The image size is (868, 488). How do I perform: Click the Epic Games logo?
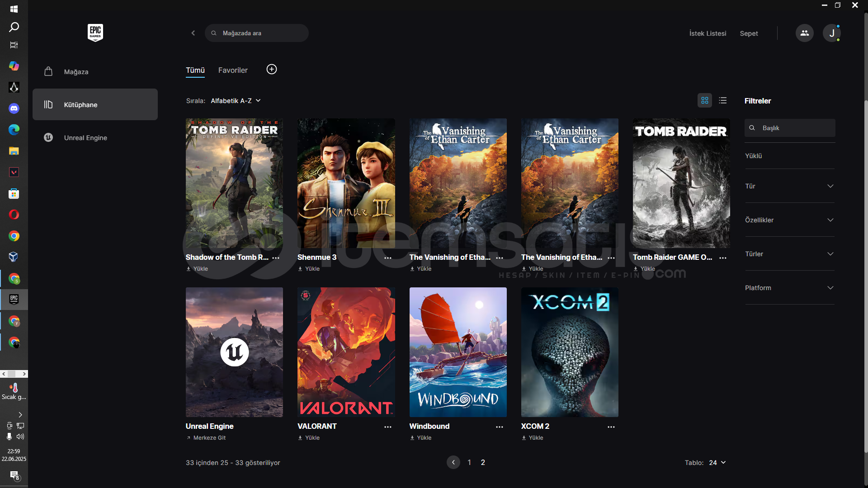(95, 33)
